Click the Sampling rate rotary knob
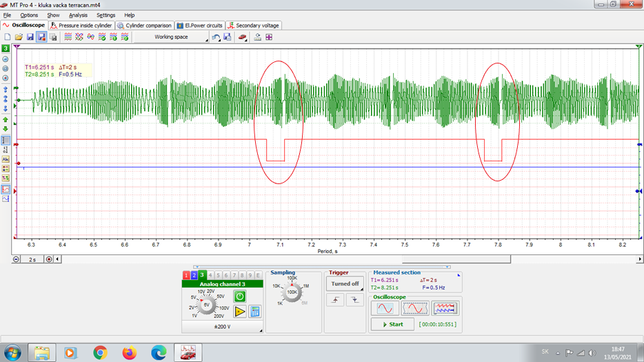 pos(292,292)
